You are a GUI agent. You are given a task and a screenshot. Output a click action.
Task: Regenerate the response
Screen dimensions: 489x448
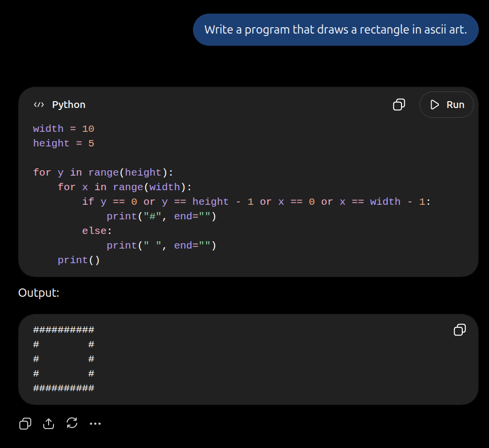(72, 423)
